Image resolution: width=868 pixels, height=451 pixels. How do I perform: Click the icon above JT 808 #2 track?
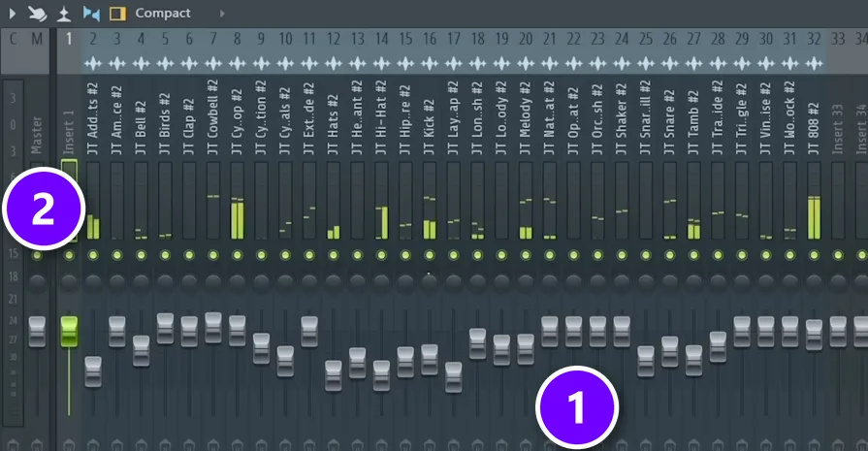tap(814, 64)
